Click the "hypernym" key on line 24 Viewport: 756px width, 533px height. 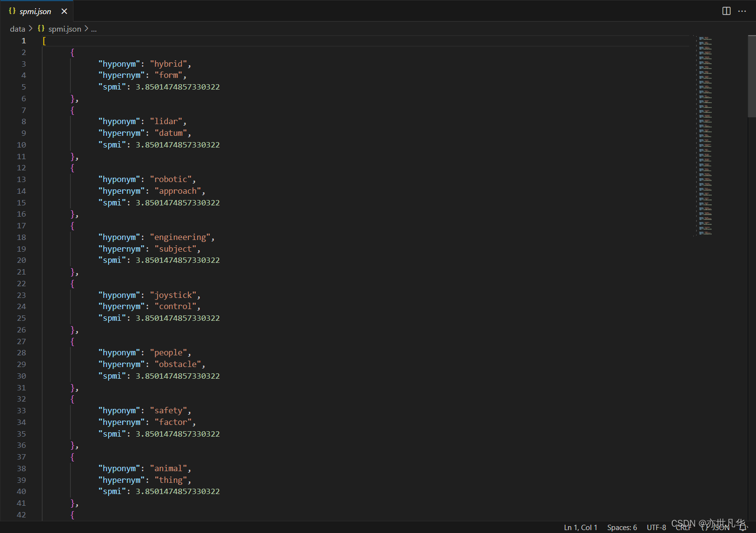[x=122, y=307]
